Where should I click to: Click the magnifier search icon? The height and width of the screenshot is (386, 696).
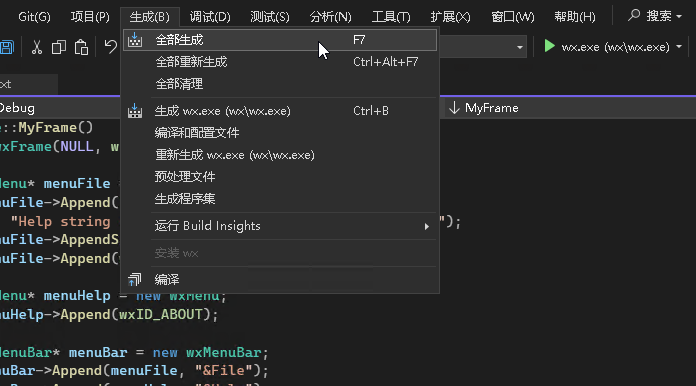click(634, 16)
